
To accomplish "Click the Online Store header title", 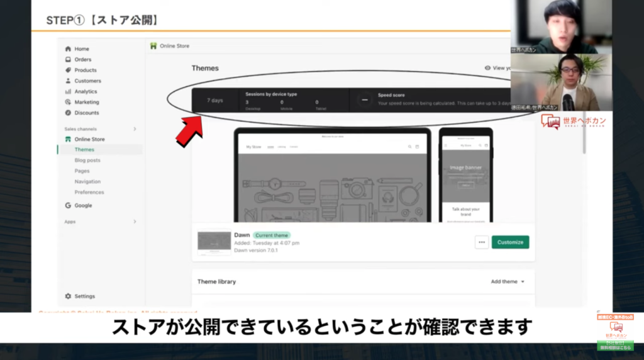I will point(175,46).
